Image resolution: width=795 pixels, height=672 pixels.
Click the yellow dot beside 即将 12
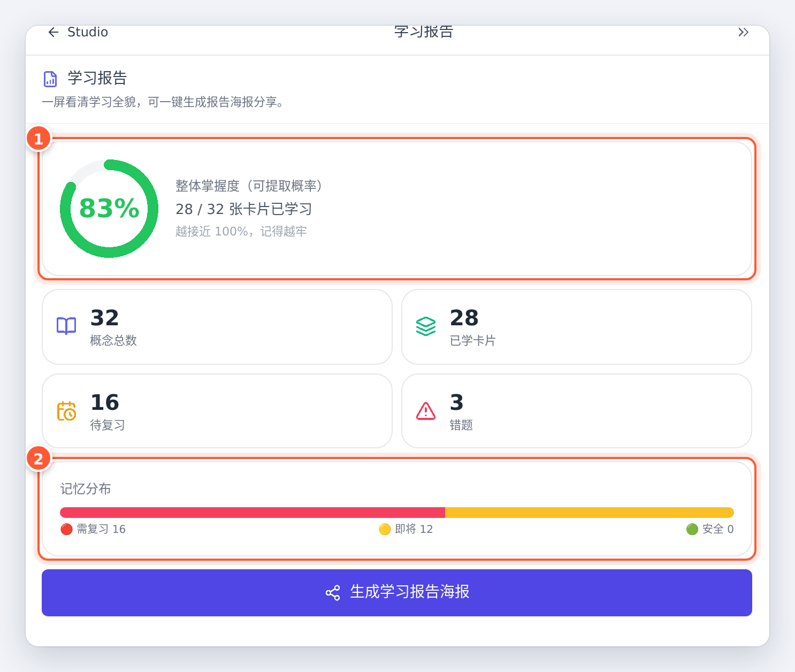385,530
